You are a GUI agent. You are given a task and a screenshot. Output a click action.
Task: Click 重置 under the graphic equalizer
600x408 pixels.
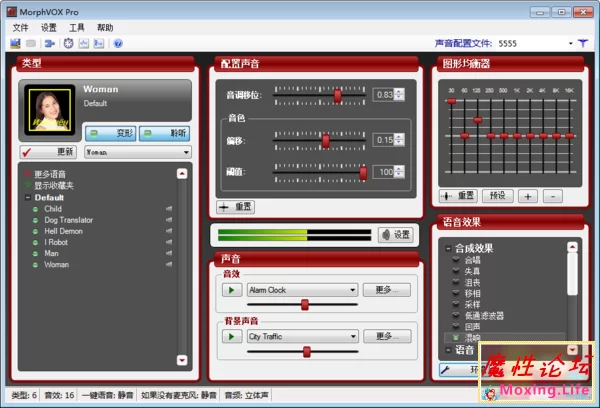point(458,196)
